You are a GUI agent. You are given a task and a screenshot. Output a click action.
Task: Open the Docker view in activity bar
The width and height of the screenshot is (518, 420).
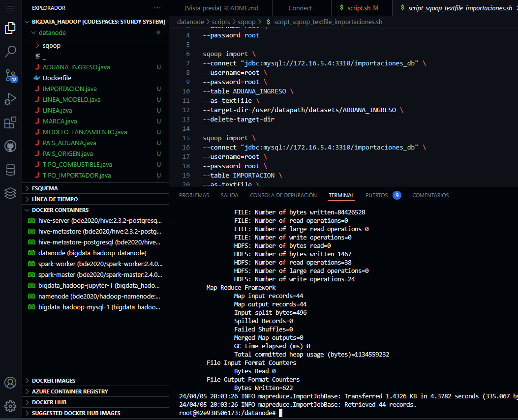coord(10,193)
